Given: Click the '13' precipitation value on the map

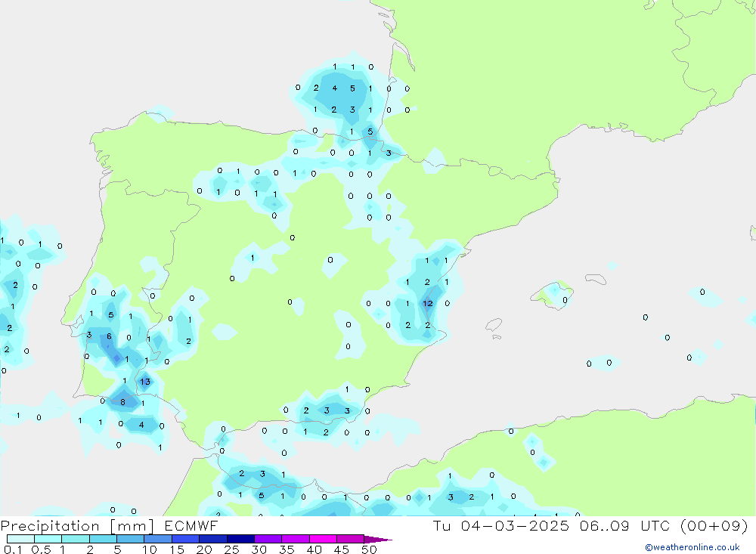Looking at the screenshot, I should (x=145, y=382).
